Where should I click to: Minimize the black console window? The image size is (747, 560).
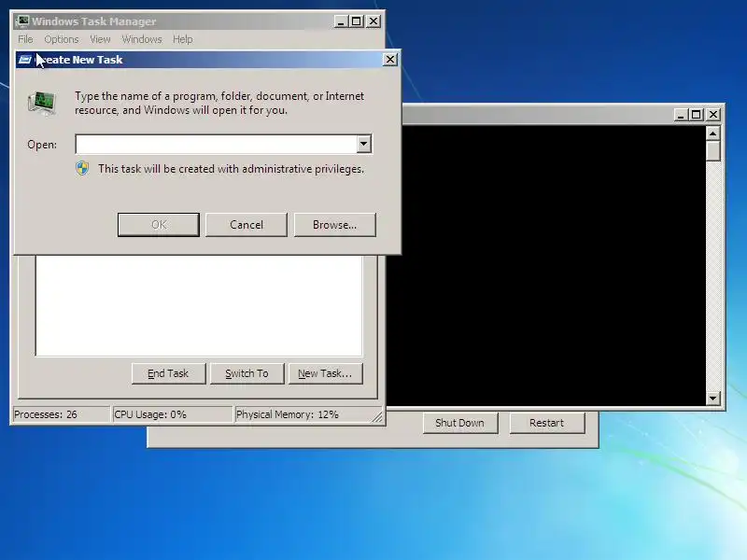point(681,115)
